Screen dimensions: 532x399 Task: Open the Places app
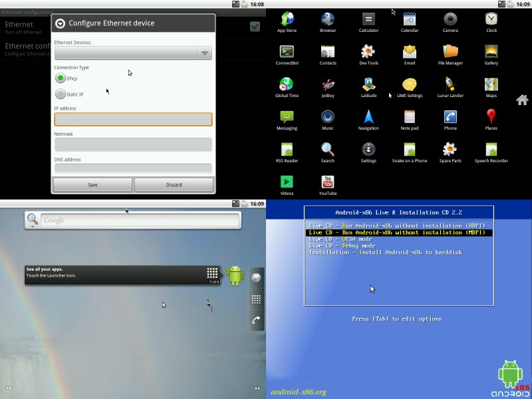click(491, 120)
